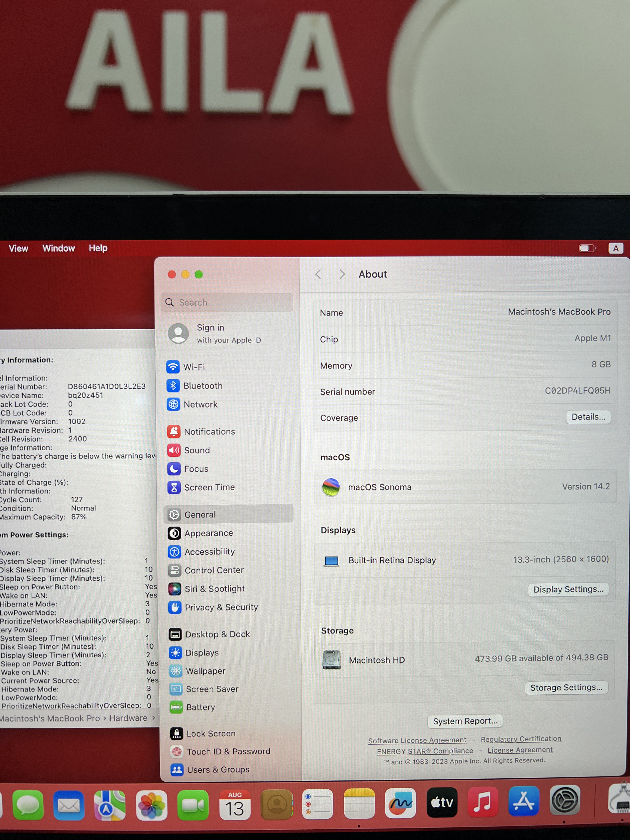
Task: Click the input source menu bar icon
Action: click(x=616, y=248)
